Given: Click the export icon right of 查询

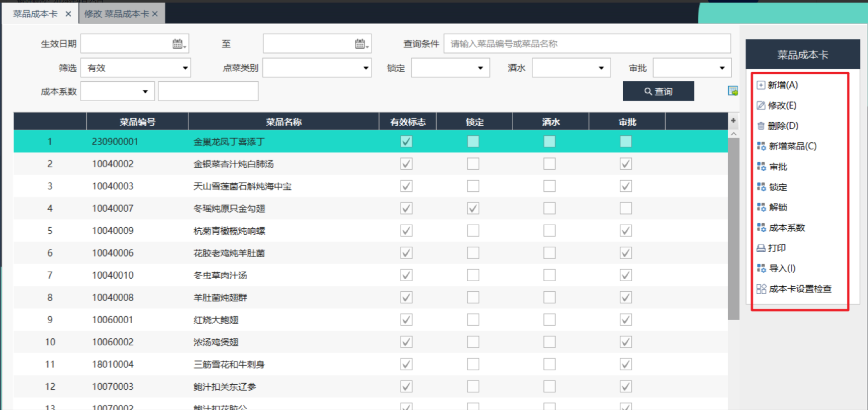Looking at the screenshot, I should point(733,91).
